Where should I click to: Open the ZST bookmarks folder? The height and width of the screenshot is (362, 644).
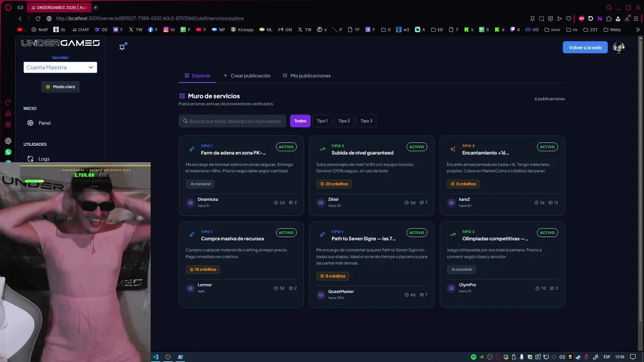point(590,30)
